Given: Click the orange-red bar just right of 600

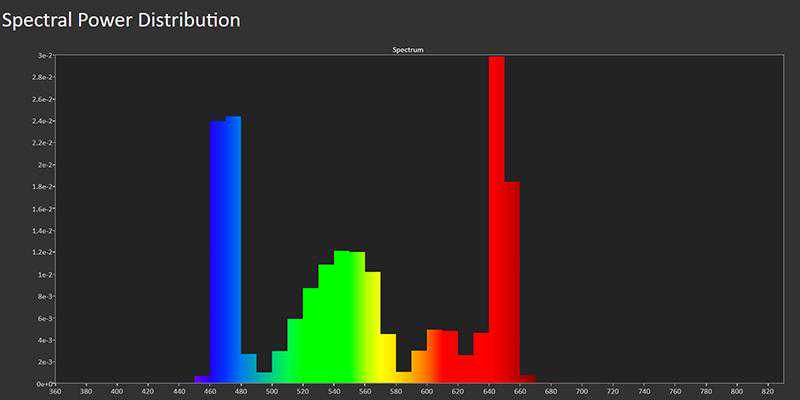Looking at the screenshot, I should 435,357.
